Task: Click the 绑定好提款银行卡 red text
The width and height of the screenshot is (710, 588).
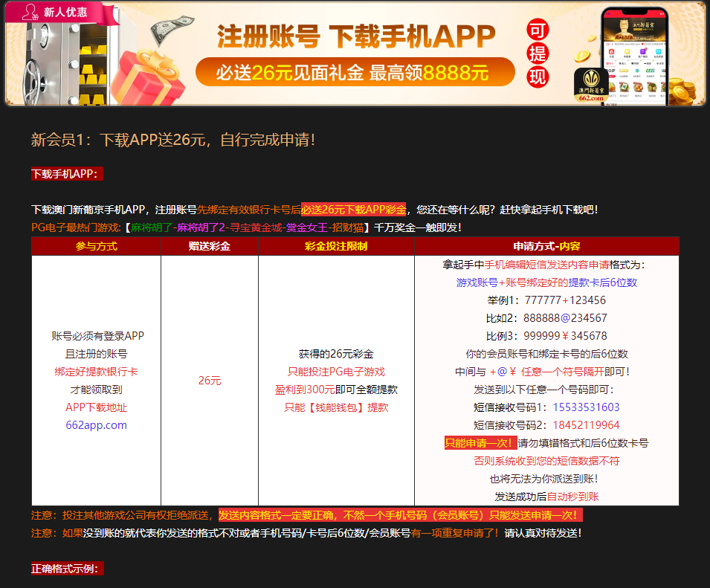Action: click(97, 372)
